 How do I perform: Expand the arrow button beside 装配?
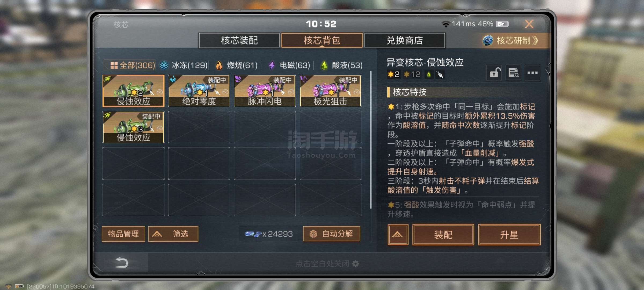coord(398,235)
